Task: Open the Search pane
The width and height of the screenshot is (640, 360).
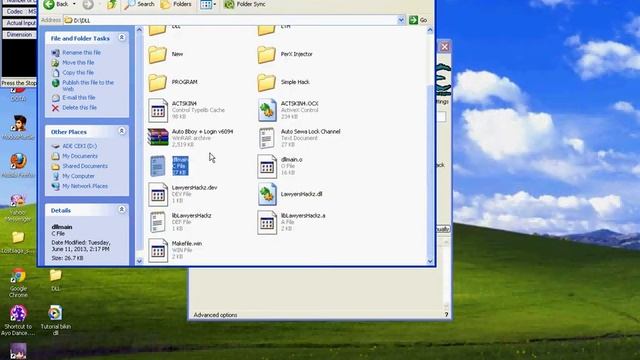Action: [x=140, y=4]
